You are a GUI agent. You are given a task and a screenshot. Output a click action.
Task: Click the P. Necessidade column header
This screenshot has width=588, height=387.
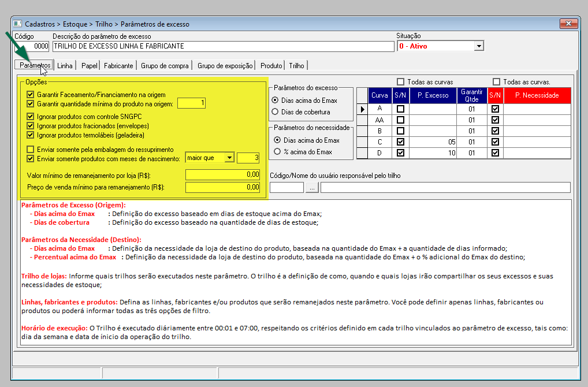[537, 96]
